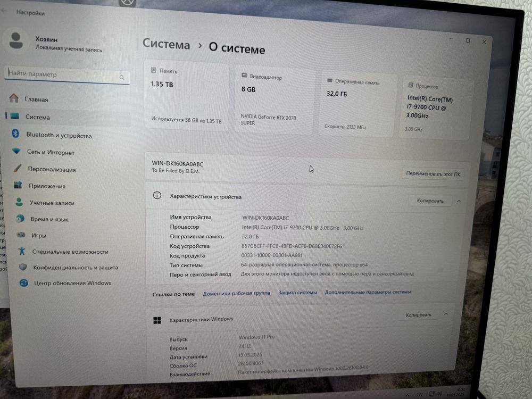Open Дополнительные параметры системы link
Viewport: 532px width, 399px height.
click(368, 292)
